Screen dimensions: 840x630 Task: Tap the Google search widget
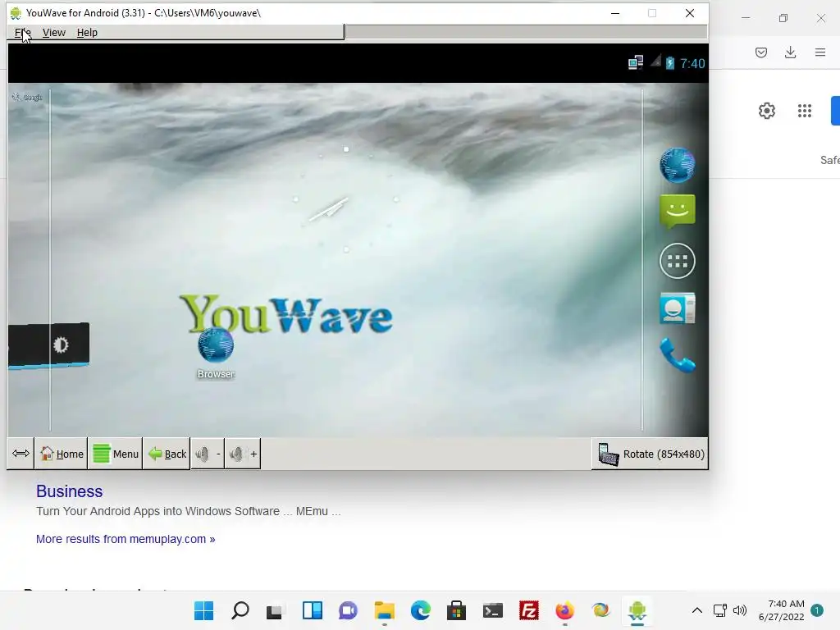point(27,97)
